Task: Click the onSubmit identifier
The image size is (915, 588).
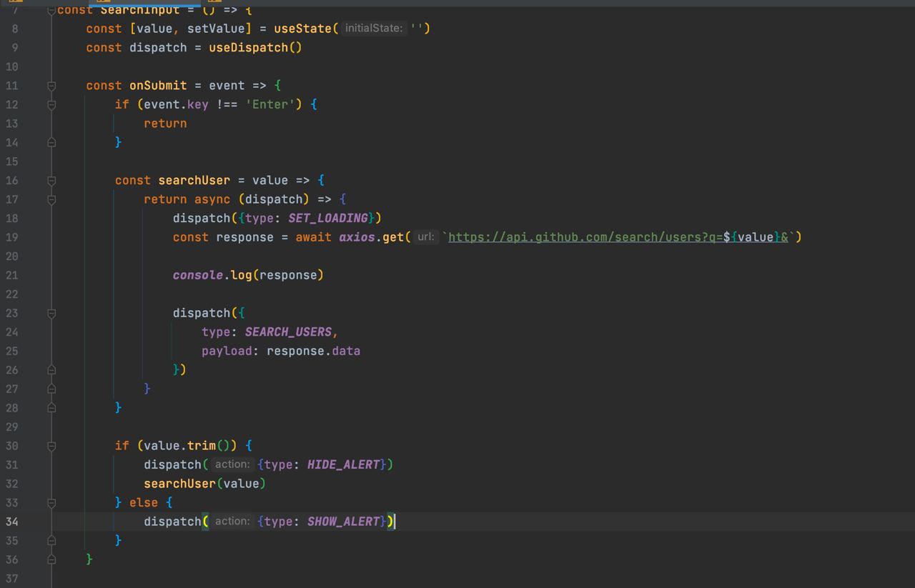Action: click(x=158, y=86)
